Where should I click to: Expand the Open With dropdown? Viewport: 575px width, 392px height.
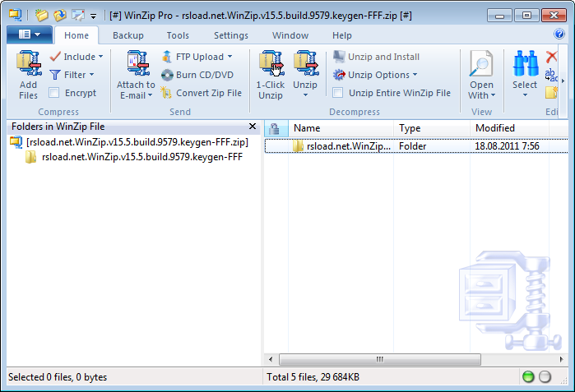coord(494,95)
